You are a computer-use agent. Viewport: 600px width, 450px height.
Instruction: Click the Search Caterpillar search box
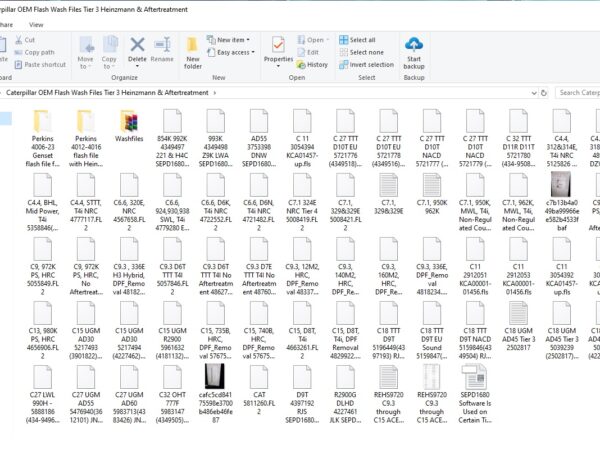pyautogui.click(x=579, y=93)
